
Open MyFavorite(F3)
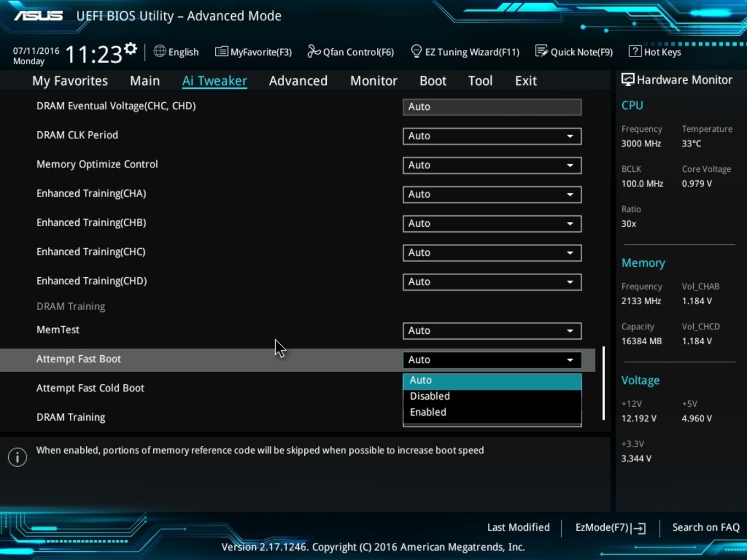253,52
